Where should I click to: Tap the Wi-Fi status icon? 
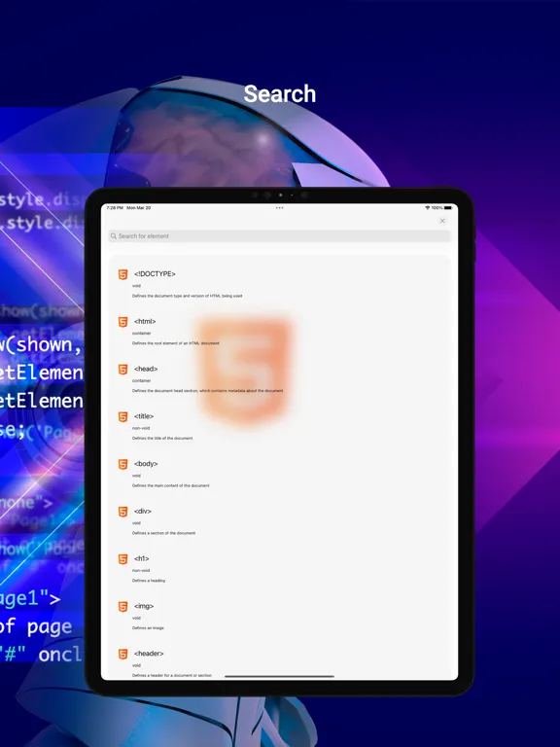[x=427, y=208]
